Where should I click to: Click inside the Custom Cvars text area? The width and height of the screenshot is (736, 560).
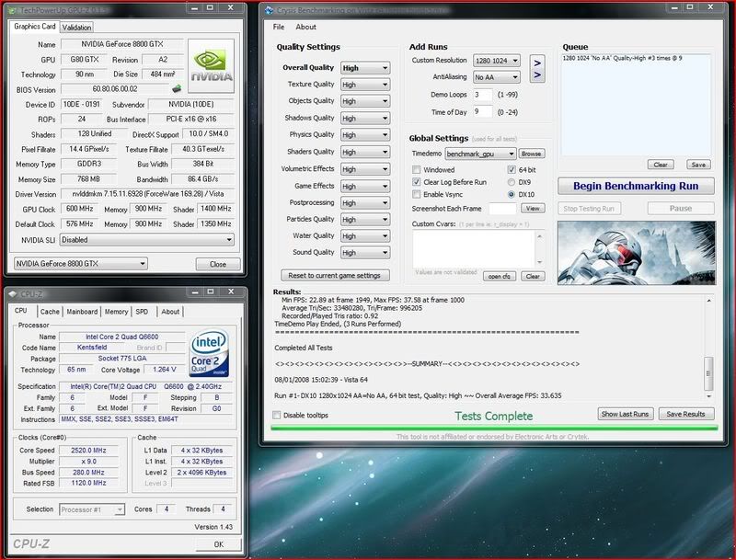pos(474,249)
